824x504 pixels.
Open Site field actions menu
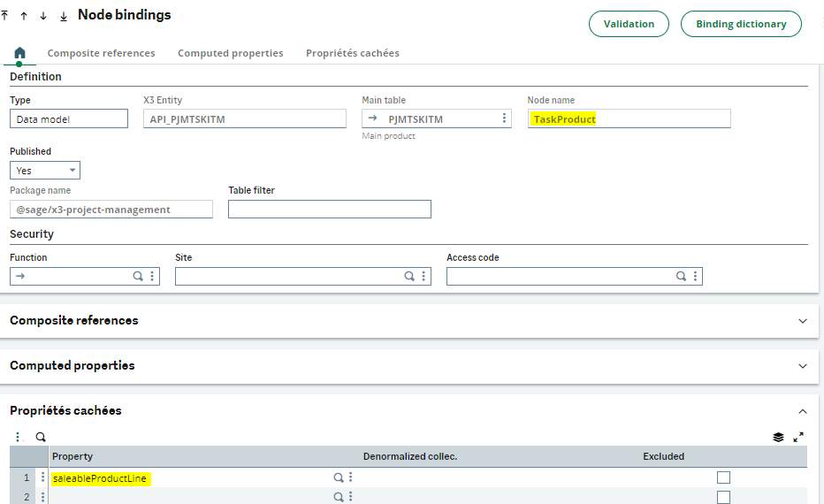pos(423,276)
